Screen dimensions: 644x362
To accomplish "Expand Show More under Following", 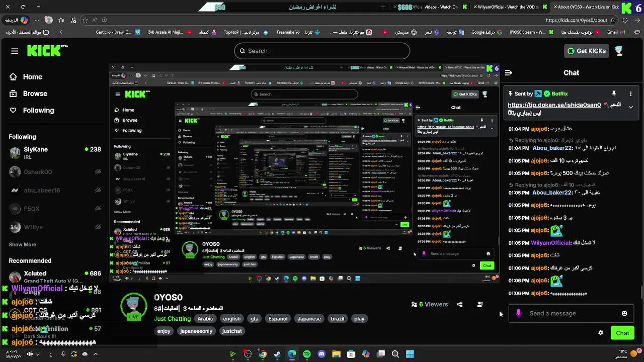I will (23, 244).
